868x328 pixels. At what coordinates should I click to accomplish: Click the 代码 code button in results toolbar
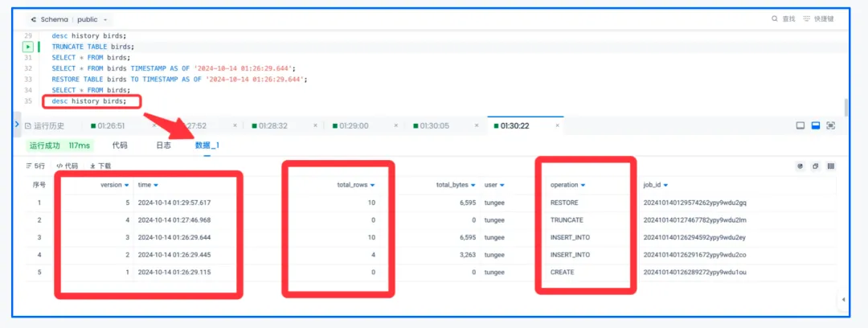tap(67, 166)
